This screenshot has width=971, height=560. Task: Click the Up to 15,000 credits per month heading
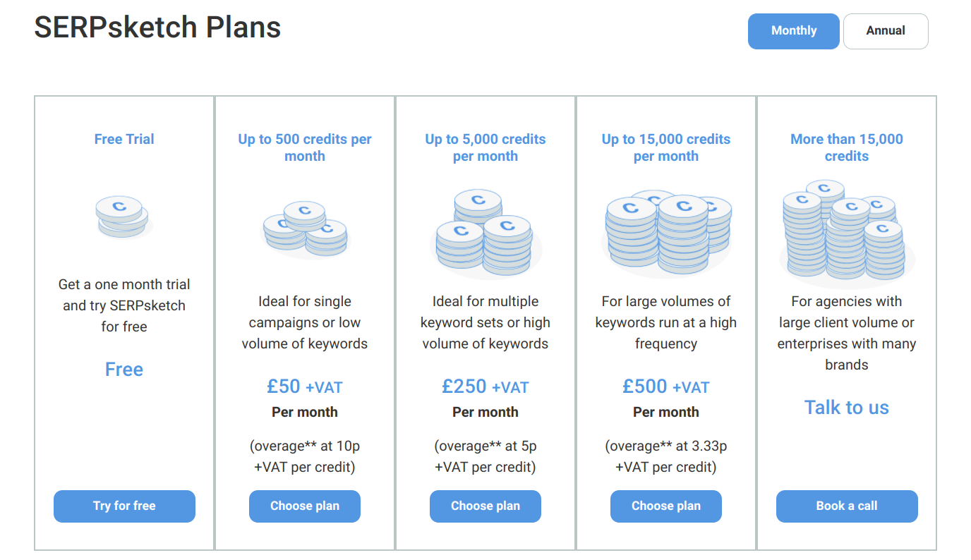666,147
